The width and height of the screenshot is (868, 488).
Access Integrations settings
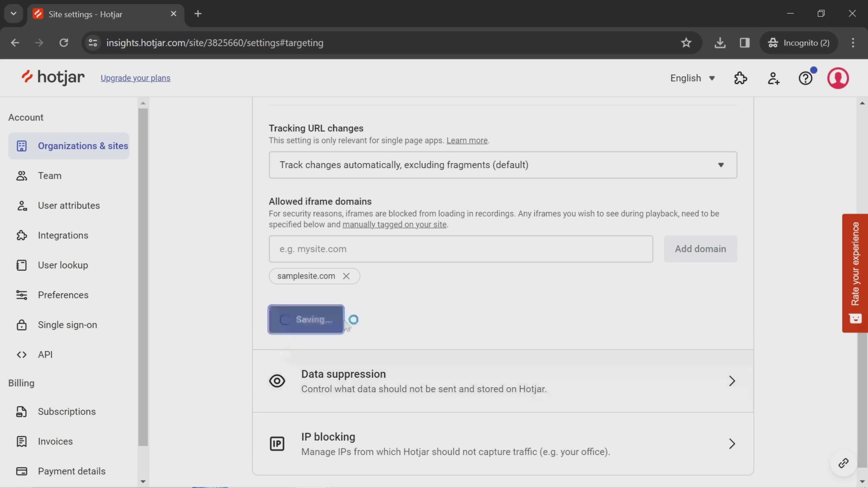63,235
